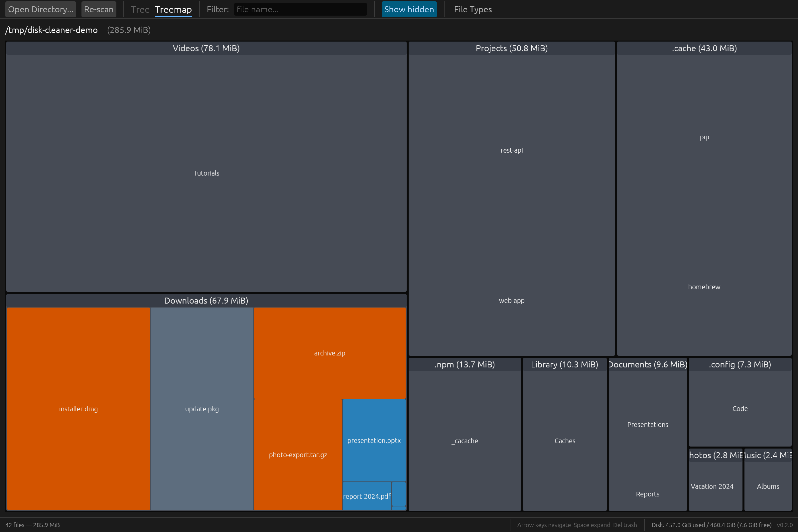Click the Re-scan button
The height and width of the screenshot is (532, 798).
[99, 9]
